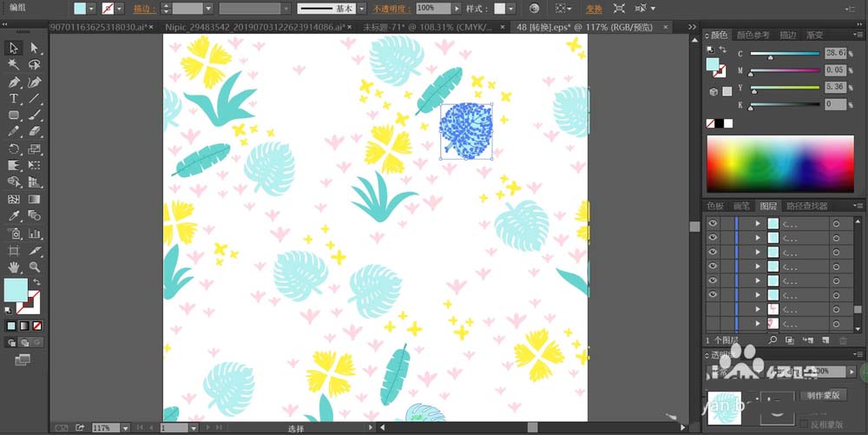Toggle eye icon of third sublayer row
Image resolution: width=868 pixels, height=435 pixels.
[713, 252]
